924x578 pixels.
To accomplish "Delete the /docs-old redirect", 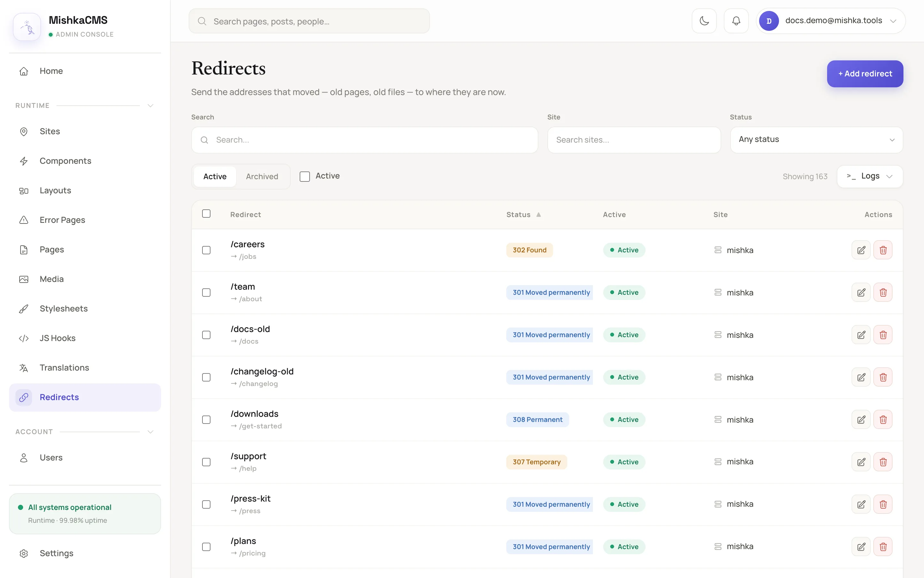I will click(883, 335).
